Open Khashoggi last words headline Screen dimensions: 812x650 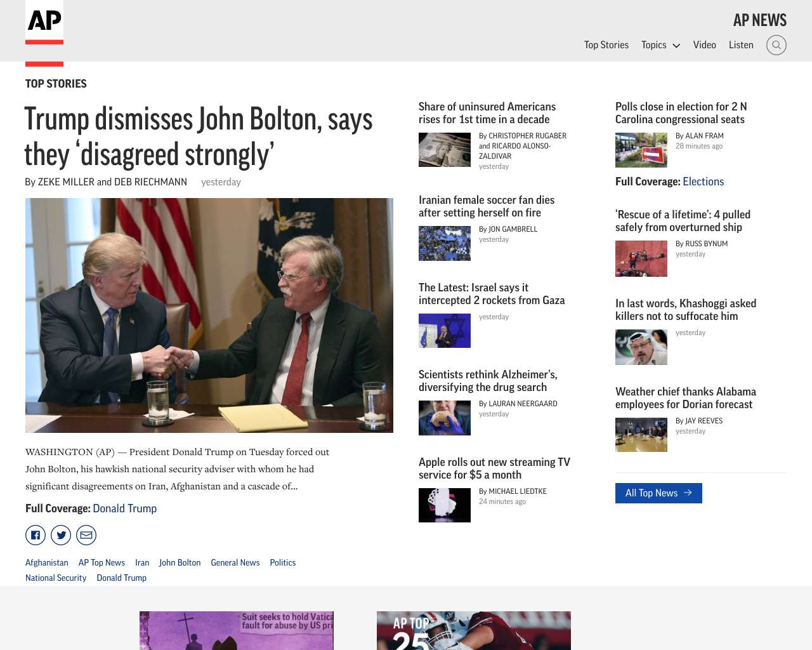coord(686,310)
